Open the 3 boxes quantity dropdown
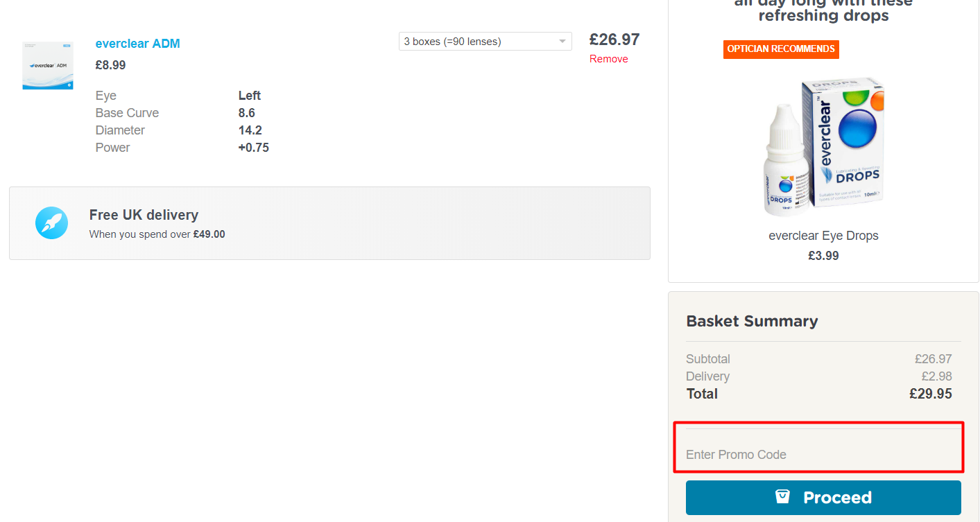Screen dimensions: 980x522 point(479,42)
